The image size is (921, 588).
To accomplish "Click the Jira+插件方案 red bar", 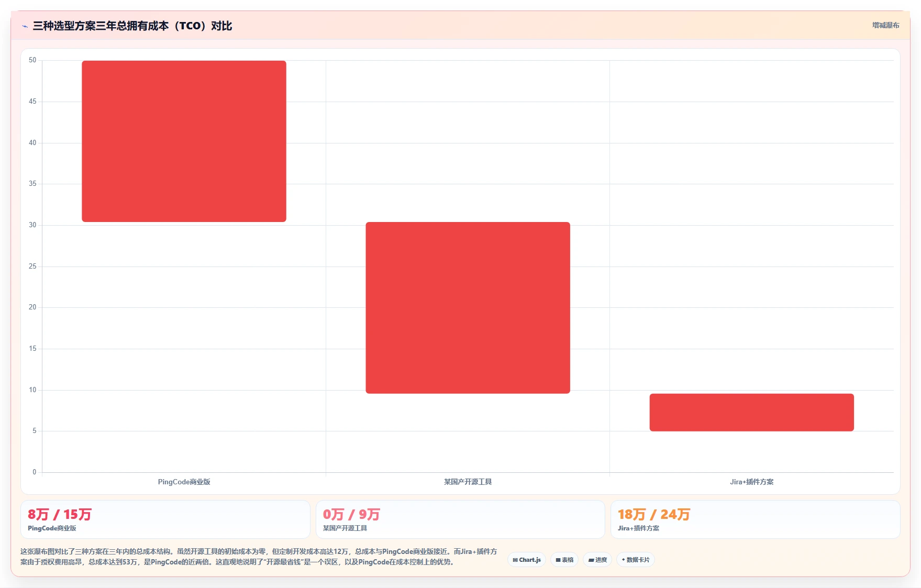I will (x=751, y=413).
